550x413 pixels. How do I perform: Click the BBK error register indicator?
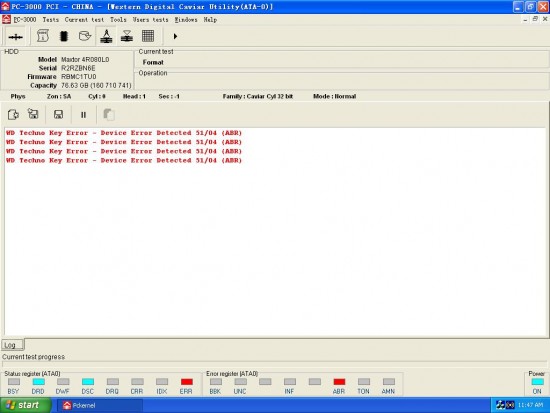point(216,381)
